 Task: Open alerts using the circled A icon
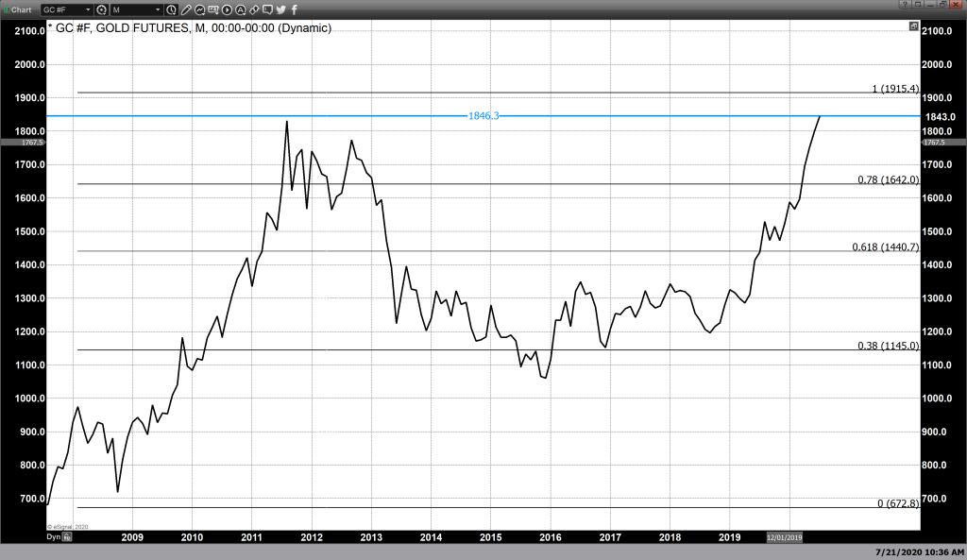pos(239,9)
